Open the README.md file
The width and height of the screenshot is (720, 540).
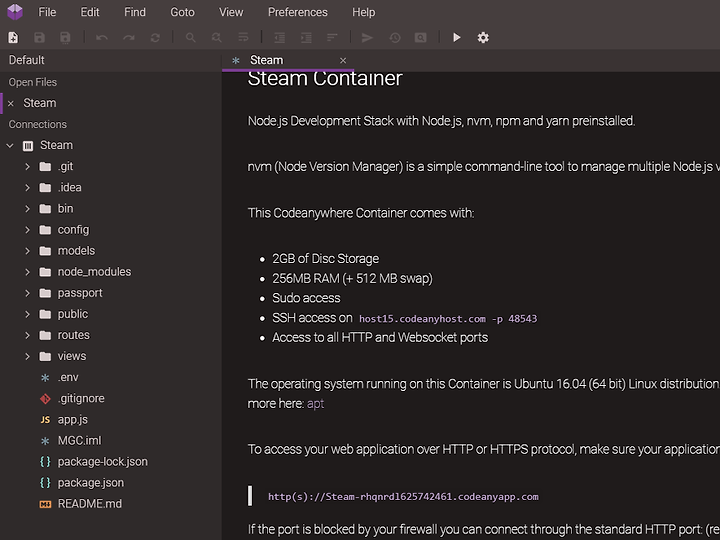point(90,504)
